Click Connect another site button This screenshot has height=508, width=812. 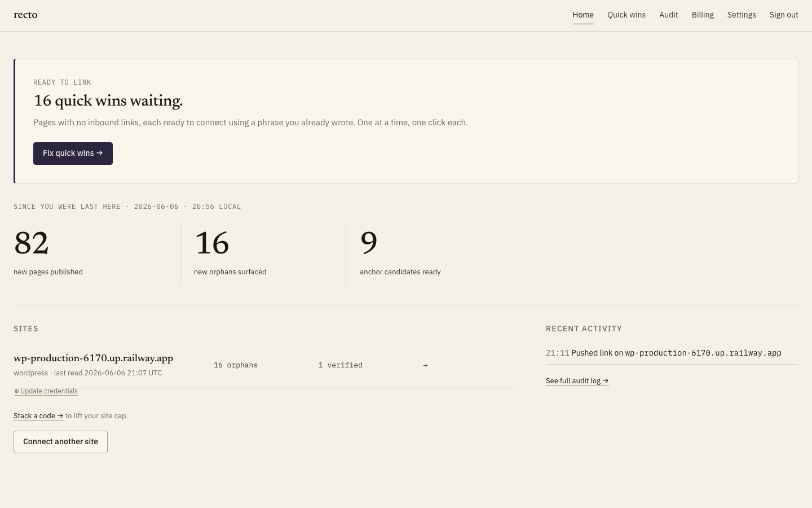coord(60,442)
